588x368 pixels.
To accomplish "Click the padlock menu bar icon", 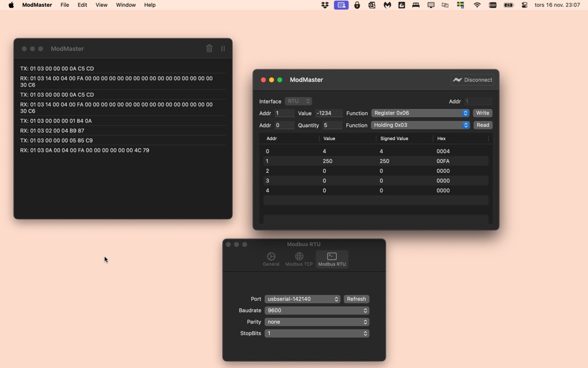I will click(357, 5).
